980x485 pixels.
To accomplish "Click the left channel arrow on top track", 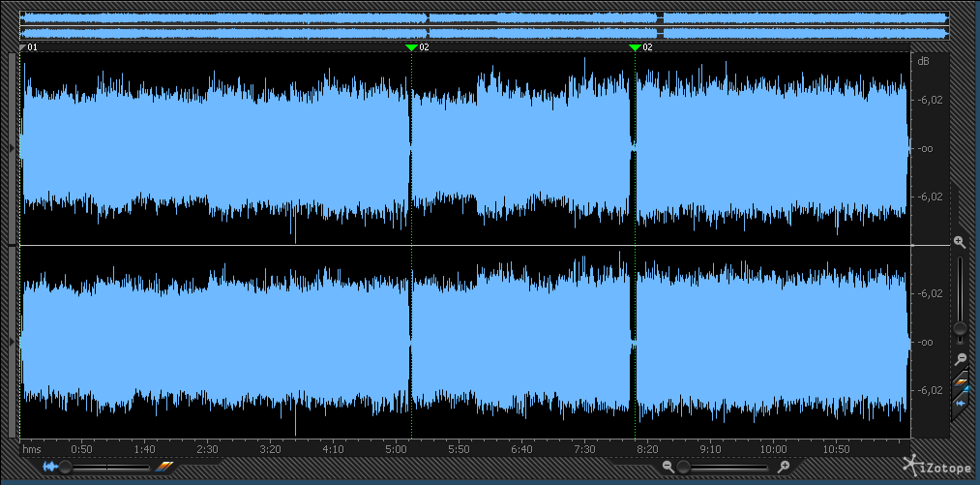I will pyautogui.click(x=12, y=148).
